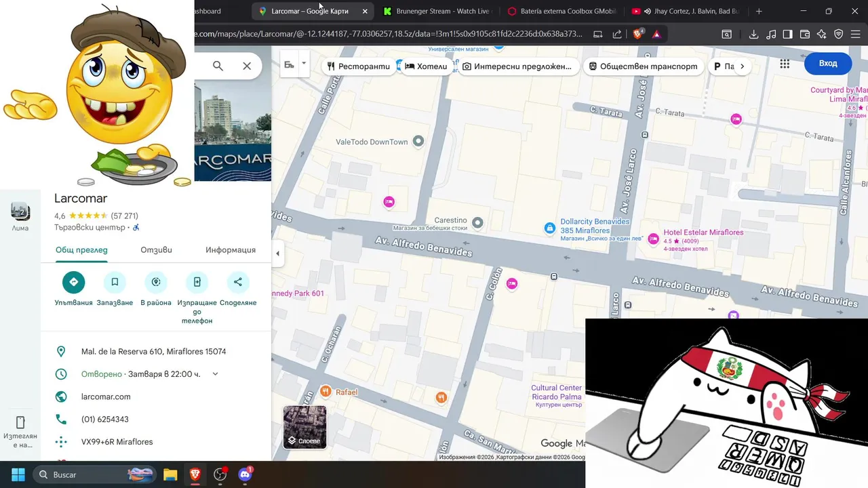Screen dimensions: 868x488
Task: Click the tab search icon in toolbar
Action: pos(726,34)
